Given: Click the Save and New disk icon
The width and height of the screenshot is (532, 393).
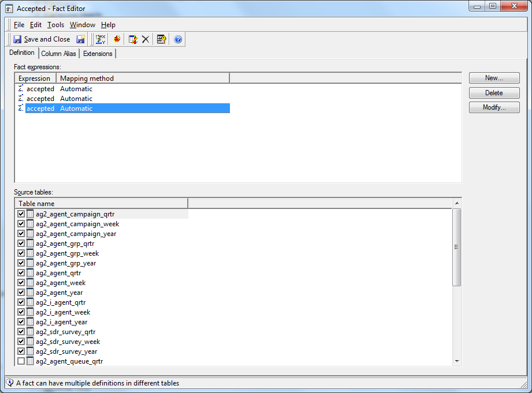Looking at the screenshot, I should point(81,39).
